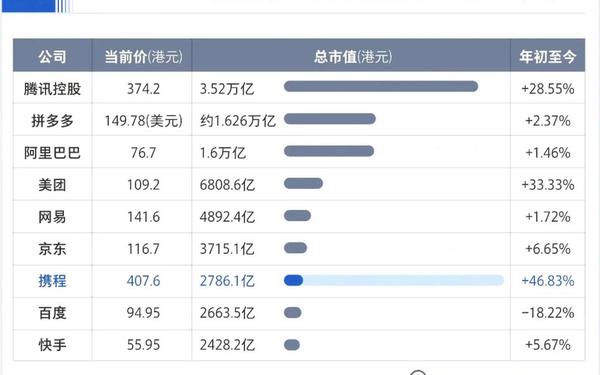The image size is (600, 375).
Task: Select the 149.78(美元) price cell
Action: [143, 121]
